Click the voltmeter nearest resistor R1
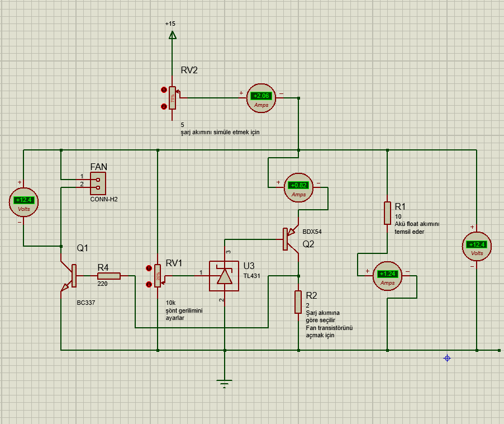The height and width of the screenshot is (424, 504). click(x=477, y=247)
